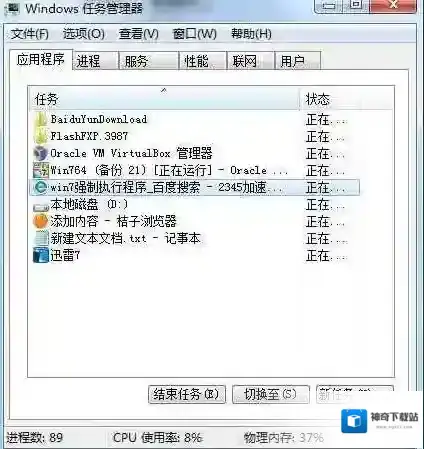
Task: Click the 桔子浏览器 orange icon
Action: pyautogui.click(x=41, y=221)
